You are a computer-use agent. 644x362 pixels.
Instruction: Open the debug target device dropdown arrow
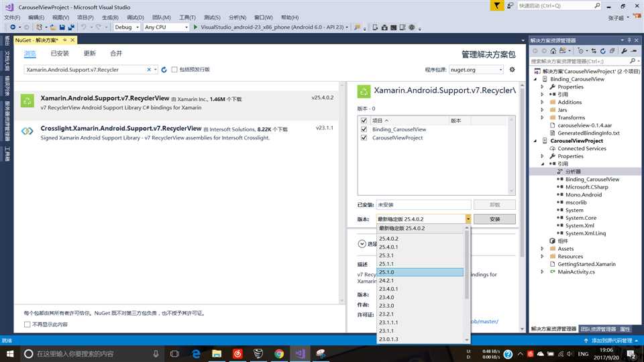[x=347, y=27]
